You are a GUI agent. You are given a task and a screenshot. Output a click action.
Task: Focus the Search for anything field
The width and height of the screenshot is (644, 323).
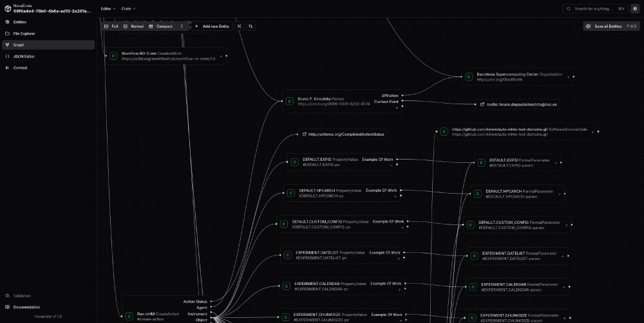click(x=596, y=8)
